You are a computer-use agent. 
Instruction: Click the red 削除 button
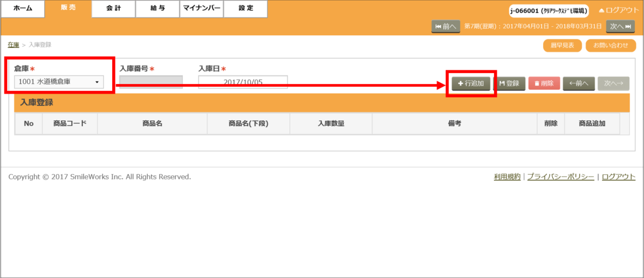point(544,83)
